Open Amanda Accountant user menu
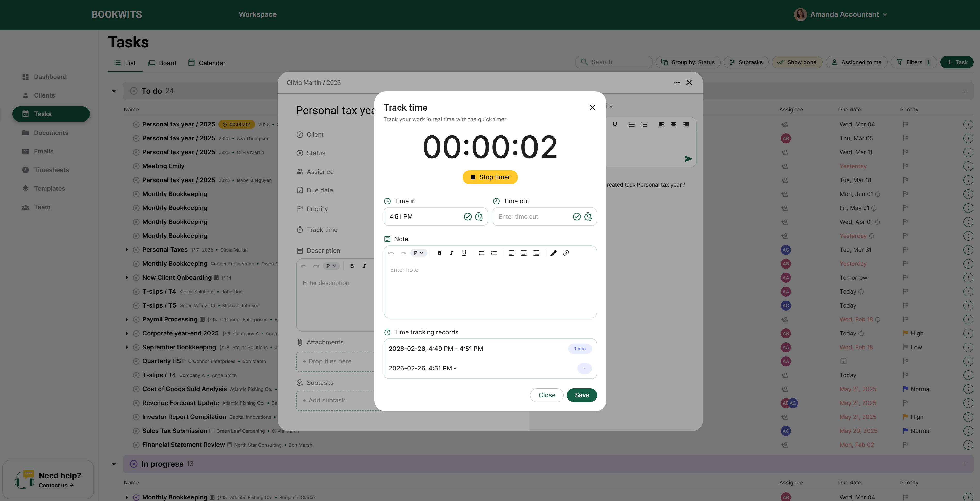980x501 pixels. 841,14
